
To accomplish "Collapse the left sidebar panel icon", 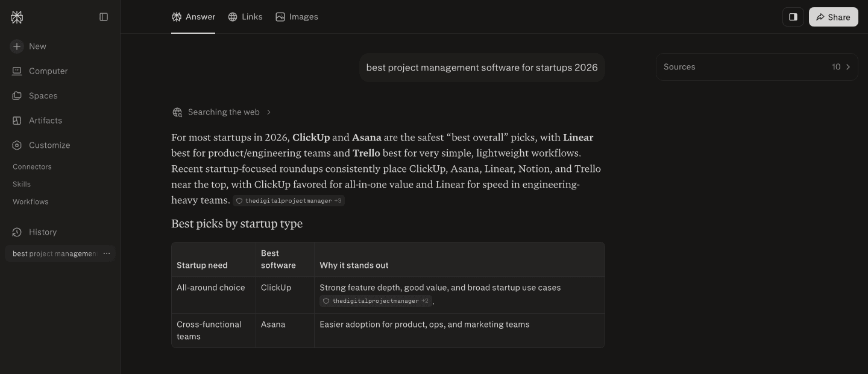I will [x=104, y=17].
